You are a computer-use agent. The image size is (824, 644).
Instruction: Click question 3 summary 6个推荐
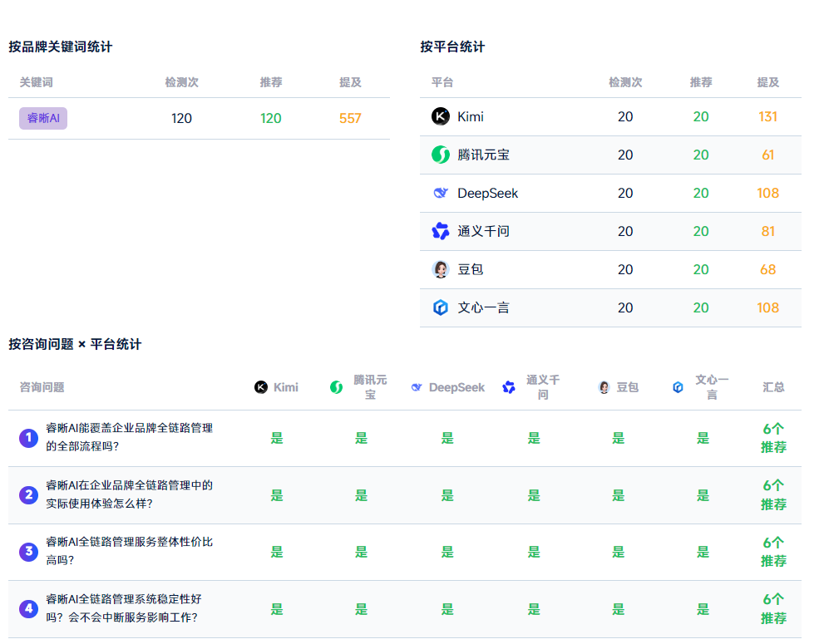click(773, 552)
